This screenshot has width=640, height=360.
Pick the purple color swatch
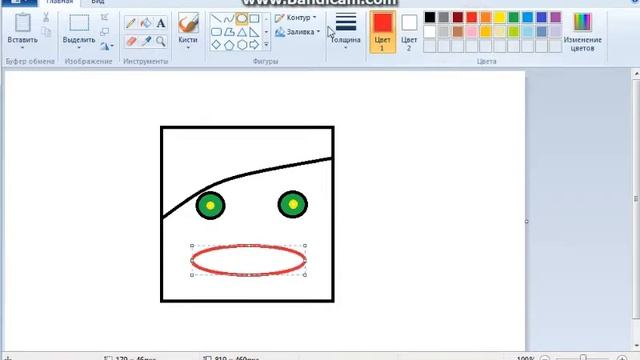click(556, 17)
